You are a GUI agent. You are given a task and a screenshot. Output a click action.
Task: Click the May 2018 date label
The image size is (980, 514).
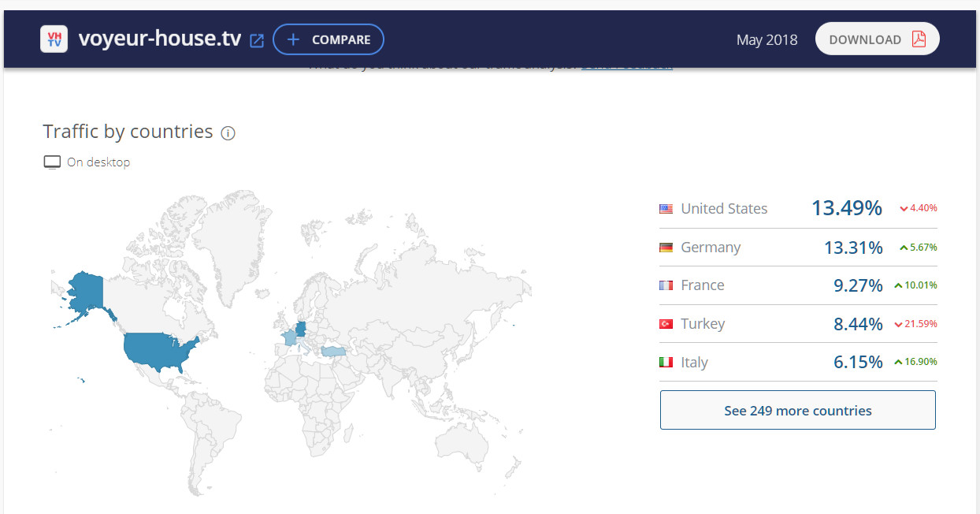click(767, 39)
